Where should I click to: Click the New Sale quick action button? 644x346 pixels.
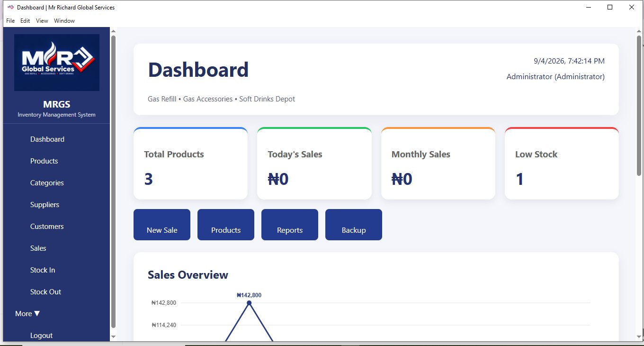162,225
